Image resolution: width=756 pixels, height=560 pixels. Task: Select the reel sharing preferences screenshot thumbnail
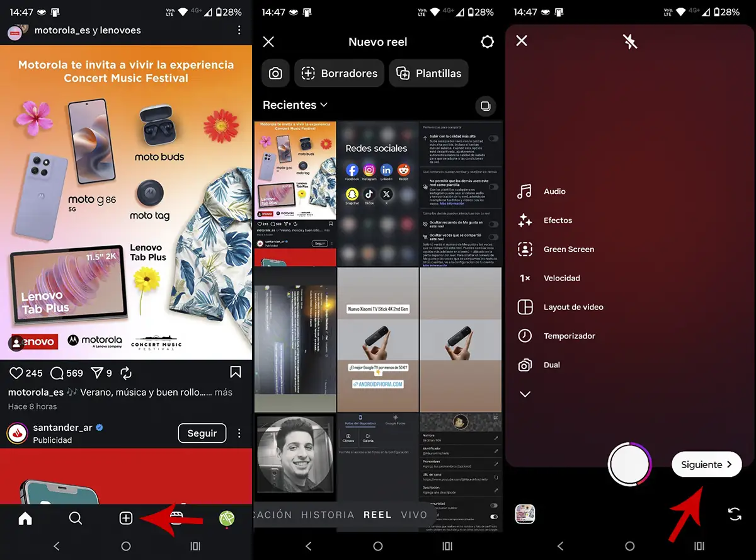pos(461,193)
